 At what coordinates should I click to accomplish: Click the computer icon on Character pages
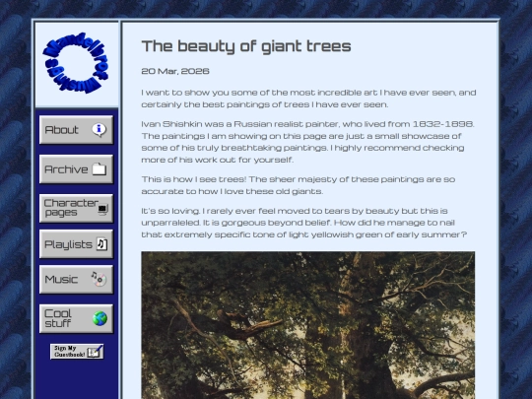point(102,209)
